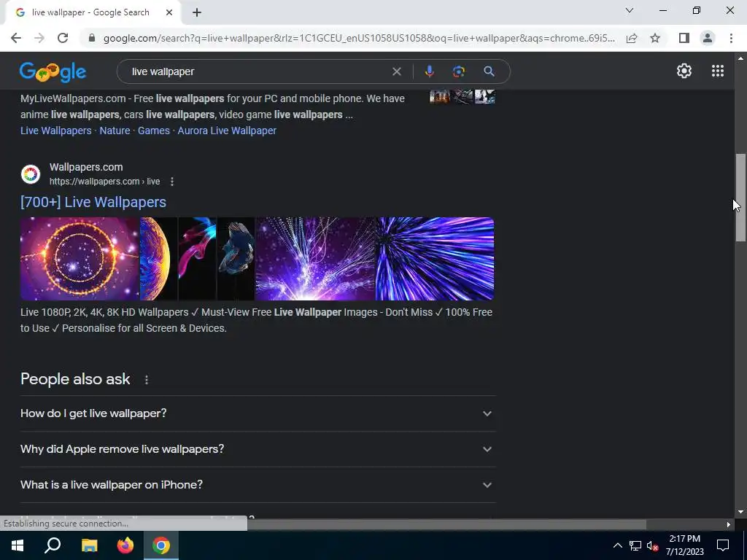Screen dimensions: 747x560
Task: Open the muted volume tray icon
Action: pyautogui.click(x=653, y=545)
